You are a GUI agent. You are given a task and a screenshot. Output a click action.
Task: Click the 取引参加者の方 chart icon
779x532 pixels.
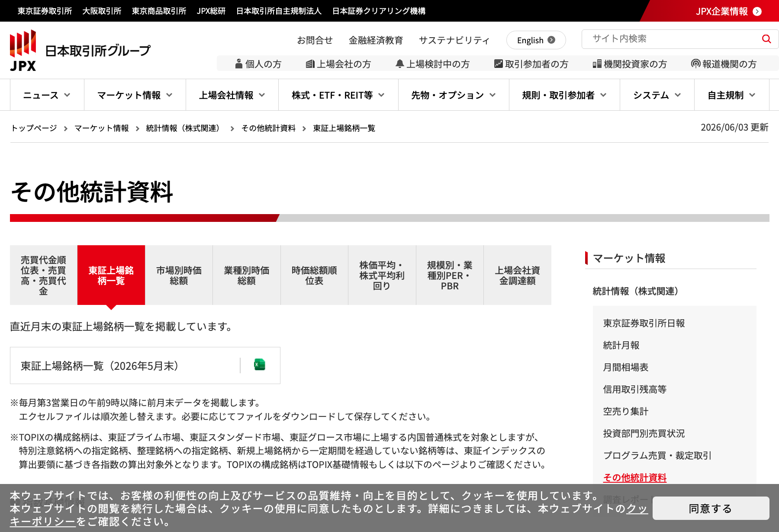click(x=499, y=64)
